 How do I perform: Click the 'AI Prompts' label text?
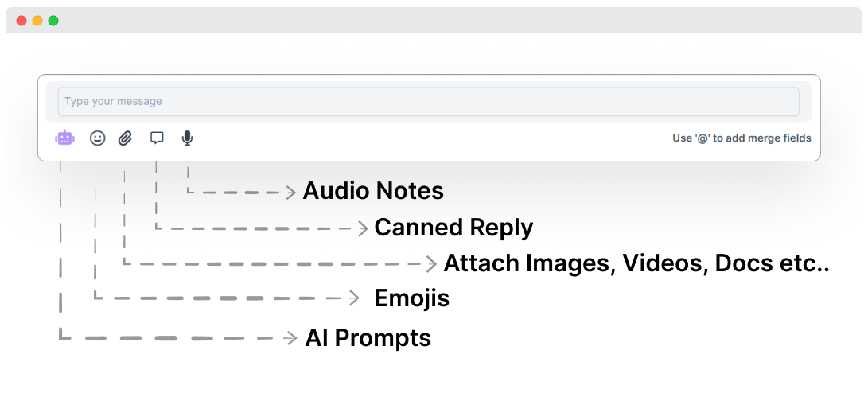click(368, 338)
